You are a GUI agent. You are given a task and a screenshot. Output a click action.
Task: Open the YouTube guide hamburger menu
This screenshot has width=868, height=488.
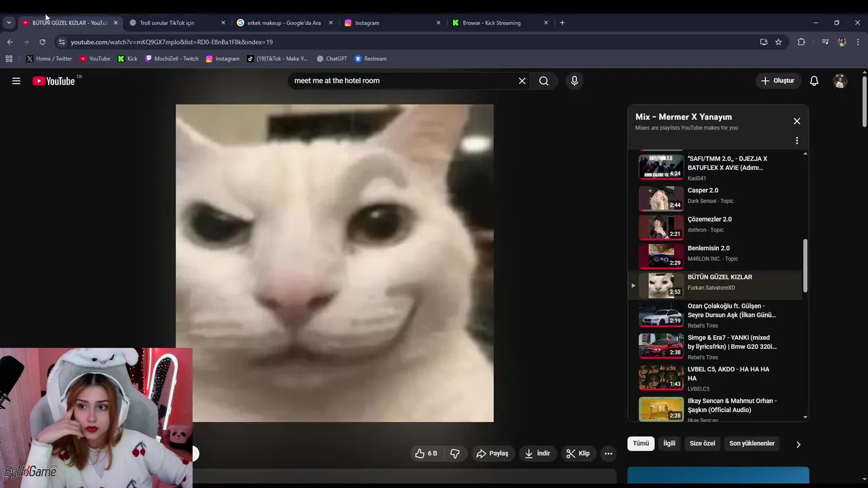(x=16, y=81)
